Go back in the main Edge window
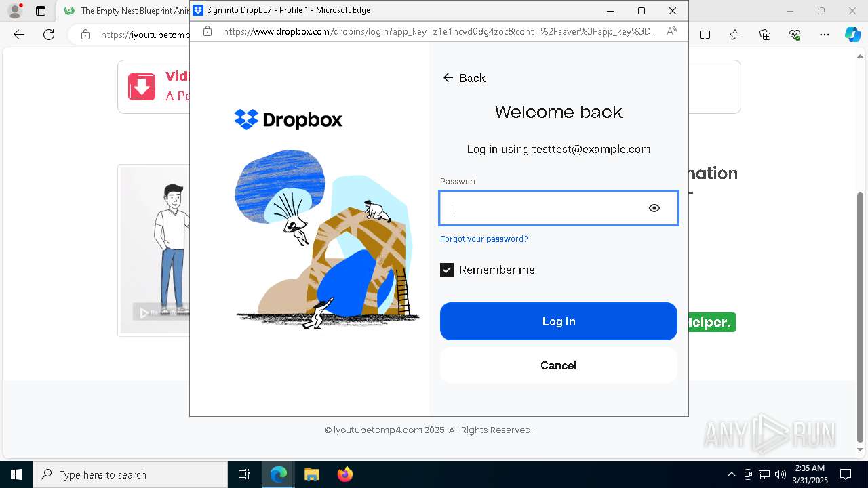 (19, 35)
